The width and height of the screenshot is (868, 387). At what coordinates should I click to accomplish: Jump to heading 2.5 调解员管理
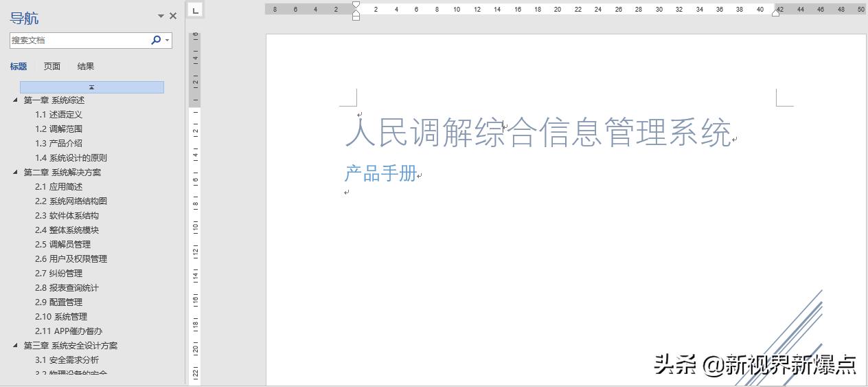point(63,244)
